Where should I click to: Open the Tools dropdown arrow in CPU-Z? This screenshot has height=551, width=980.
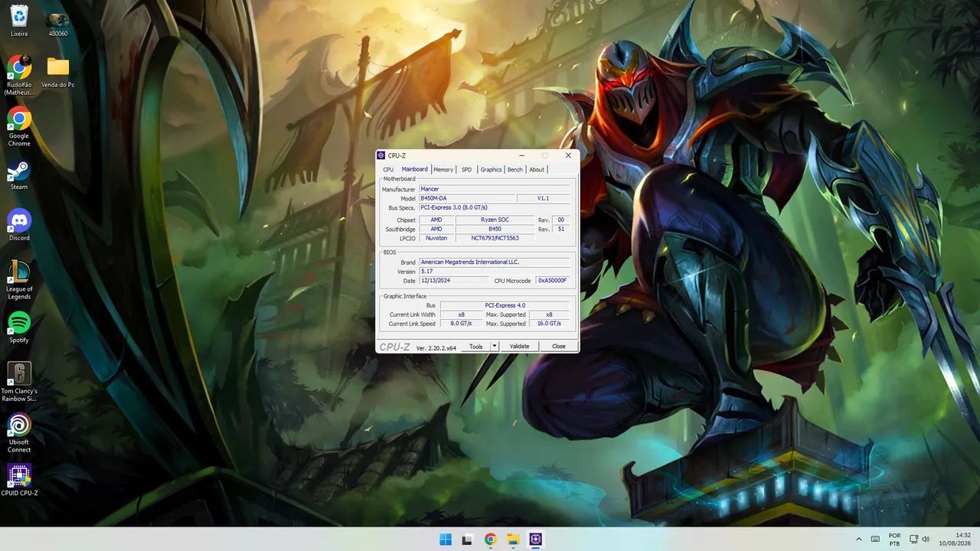pos(495,346)
